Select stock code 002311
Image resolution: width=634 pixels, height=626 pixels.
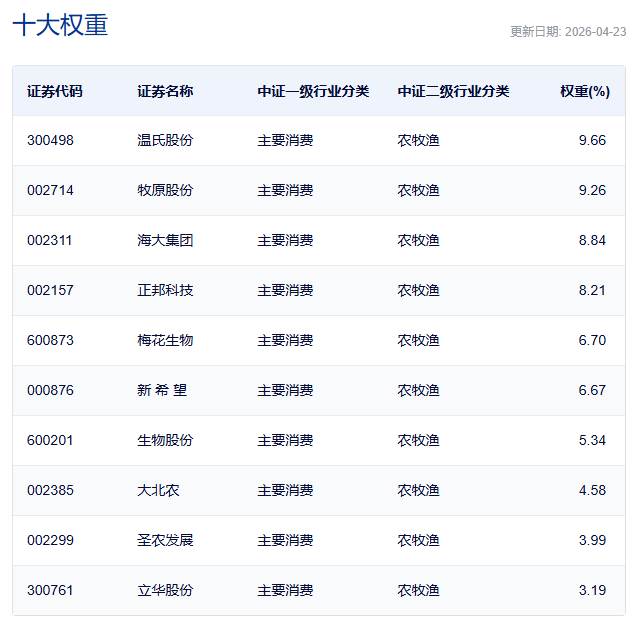pyautogui.click(x=50, y=240)
